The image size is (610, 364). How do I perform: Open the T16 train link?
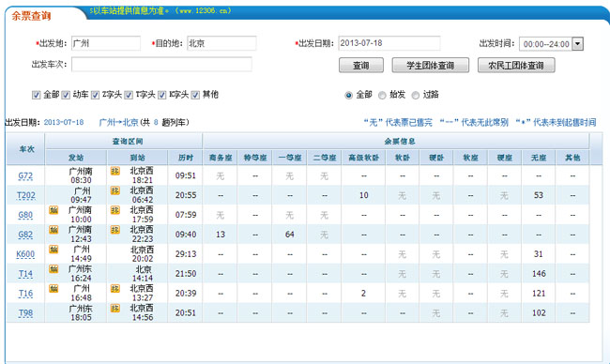pyautogui.click(x=25, y=294)
